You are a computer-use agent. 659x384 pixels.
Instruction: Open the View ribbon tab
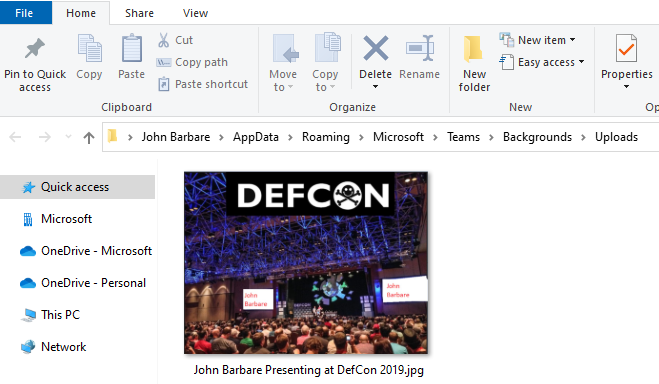(x=195, y=13)
